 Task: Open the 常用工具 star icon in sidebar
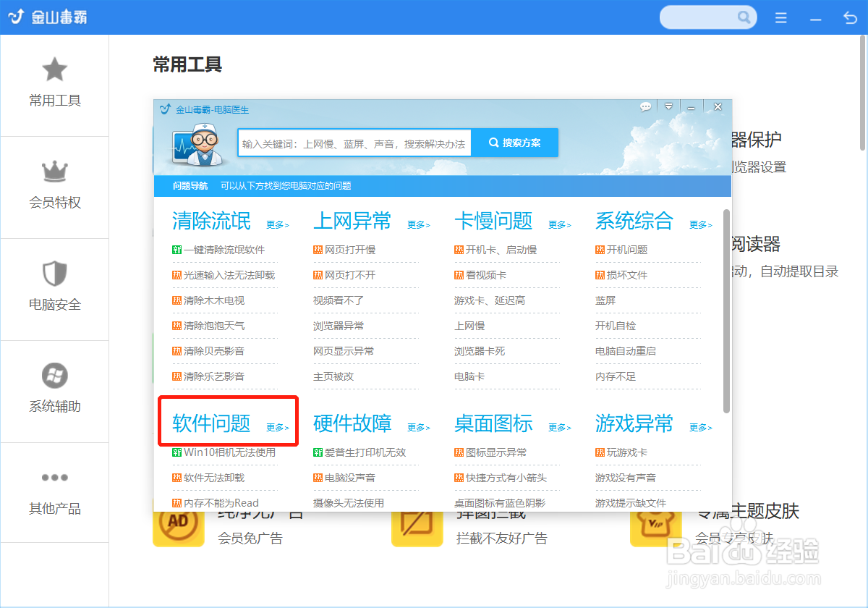[55, 70]
